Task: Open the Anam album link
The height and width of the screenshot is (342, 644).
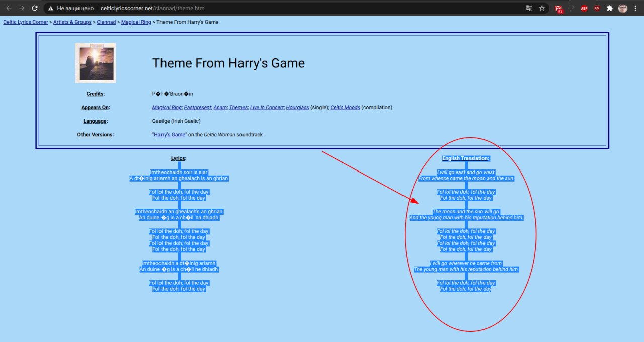Action: [220, 107]
